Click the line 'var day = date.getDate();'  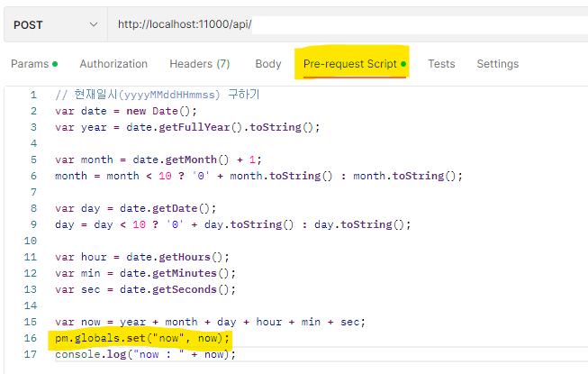pos(135,208)
